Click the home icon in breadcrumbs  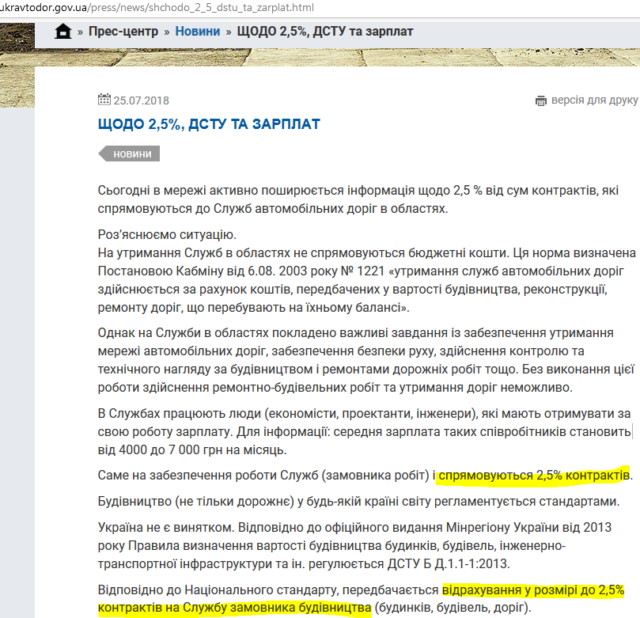[64, 32]
